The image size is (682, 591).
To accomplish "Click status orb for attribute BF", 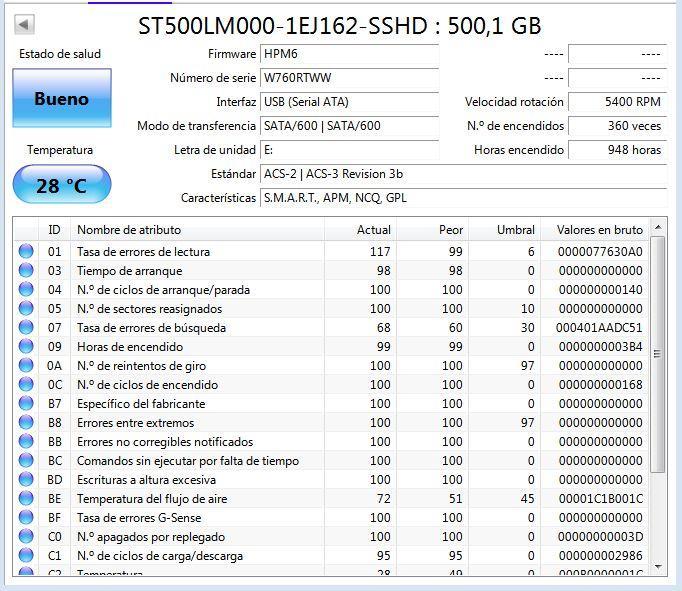I will tap(26, 517).
